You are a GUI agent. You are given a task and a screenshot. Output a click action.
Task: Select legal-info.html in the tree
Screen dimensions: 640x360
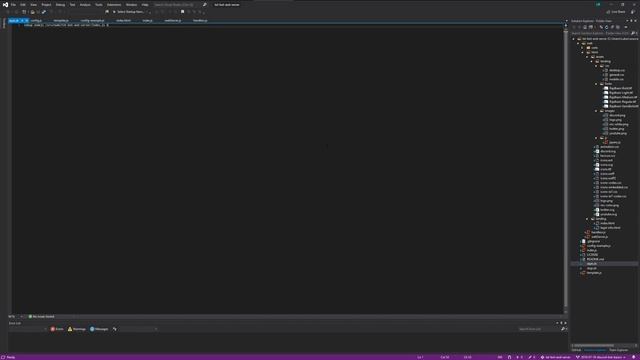click(610, 228)
